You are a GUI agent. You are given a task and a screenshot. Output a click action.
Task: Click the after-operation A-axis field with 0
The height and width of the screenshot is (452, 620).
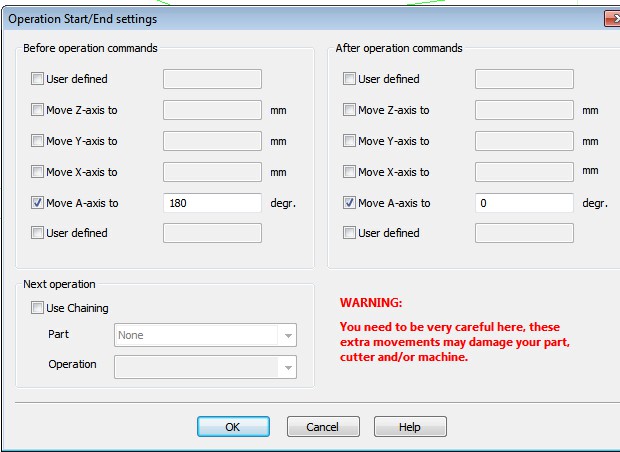pyautogui.click(x=524, y=203)
